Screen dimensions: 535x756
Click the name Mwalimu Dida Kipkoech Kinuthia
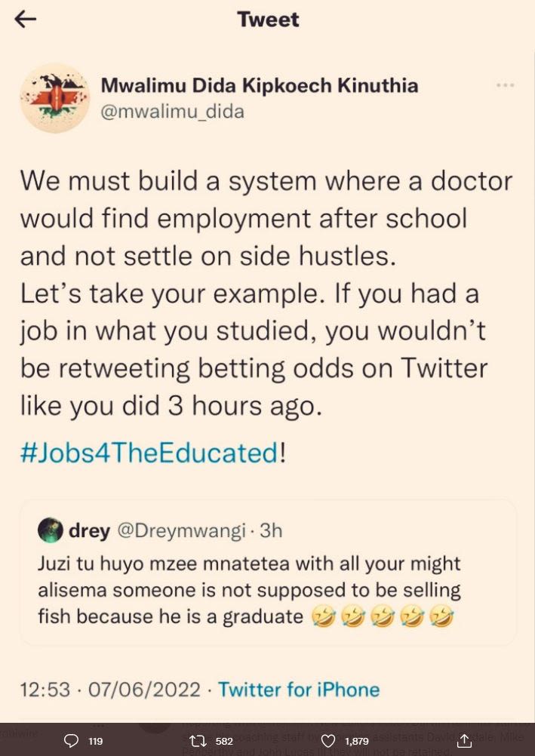click(260, 85)
